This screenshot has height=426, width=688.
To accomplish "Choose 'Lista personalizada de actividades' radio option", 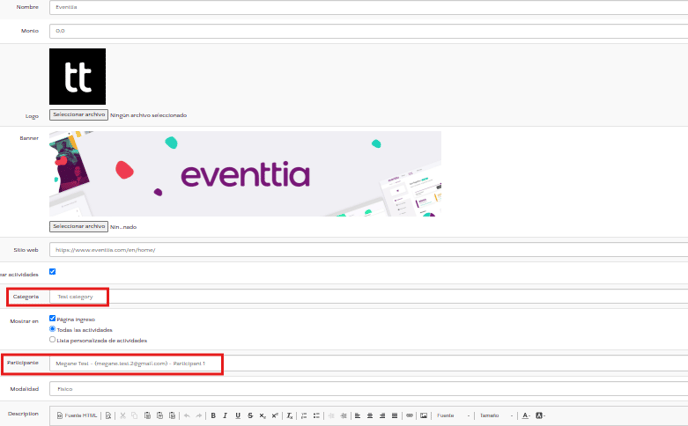I will pyautogui.click(x=52, y=339).
